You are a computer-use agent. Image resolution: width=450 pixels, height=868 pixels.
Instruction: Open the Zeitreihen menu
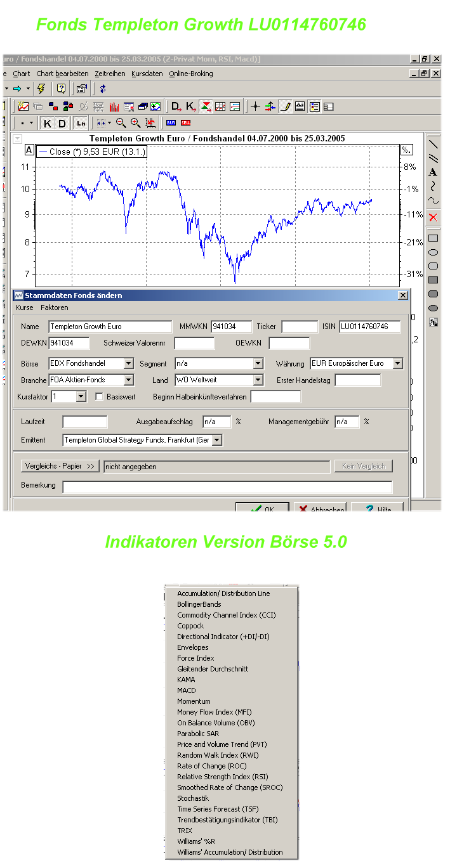pos(110,74)
